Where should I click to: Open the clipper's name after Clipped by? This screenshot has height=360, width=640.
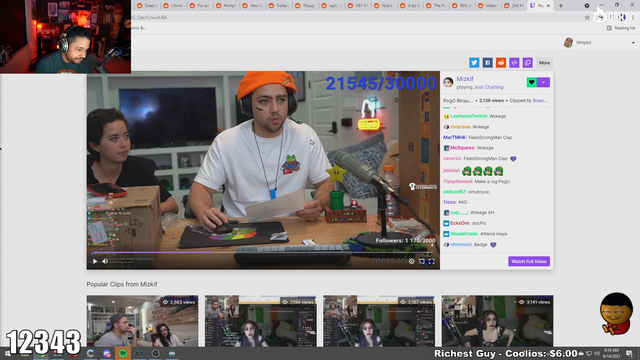pyautogui.click(x=540, y=100)
